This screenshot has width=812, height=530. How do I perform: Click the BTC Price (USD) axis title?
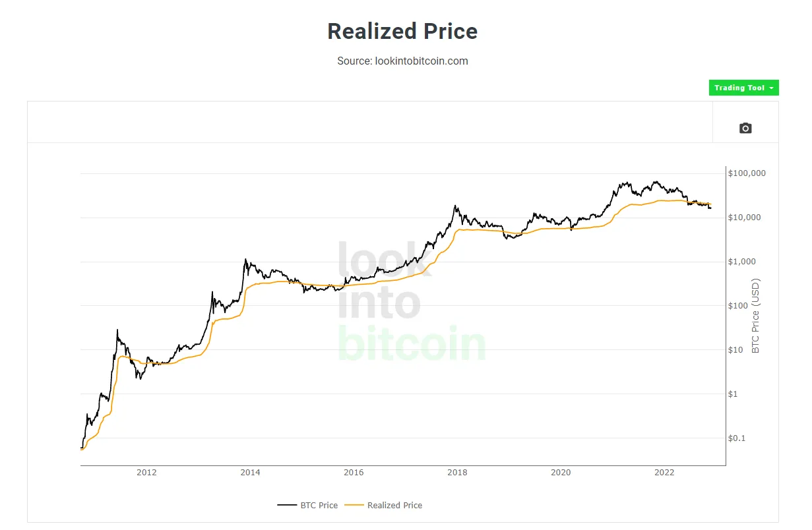tap(756, 318)
